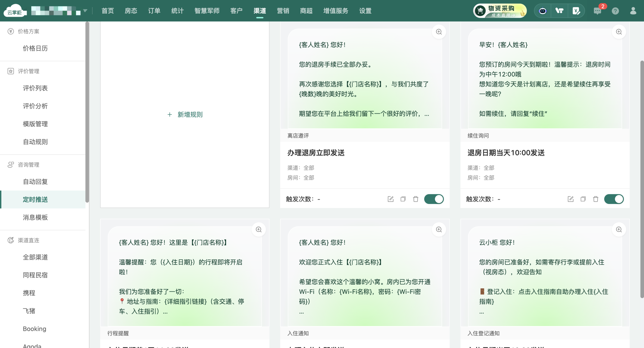The height and width of the screenshot is (348, 644).
Task: Toggle off 退房日期当天10:00发送 rule switch
Action: click(x=614, y=199)
